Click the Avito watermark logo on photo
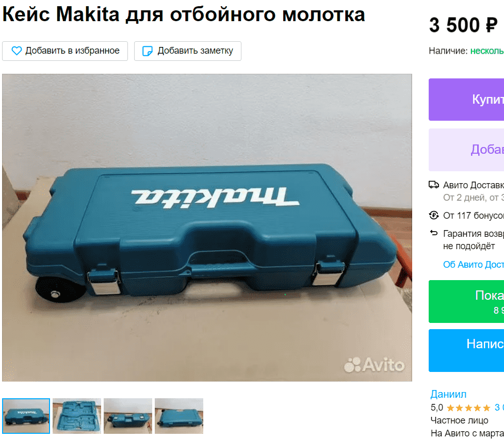Image resolution: width=504 pixels, height=439 pixels. pyautogui.click(x=374, y=365)
